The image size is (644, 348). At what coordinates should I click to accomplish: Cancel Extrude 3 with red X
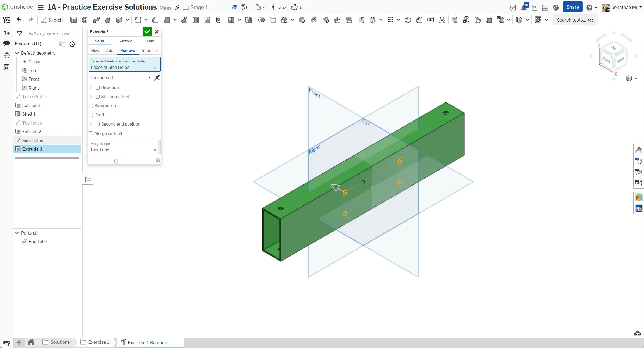coord(157,32)
